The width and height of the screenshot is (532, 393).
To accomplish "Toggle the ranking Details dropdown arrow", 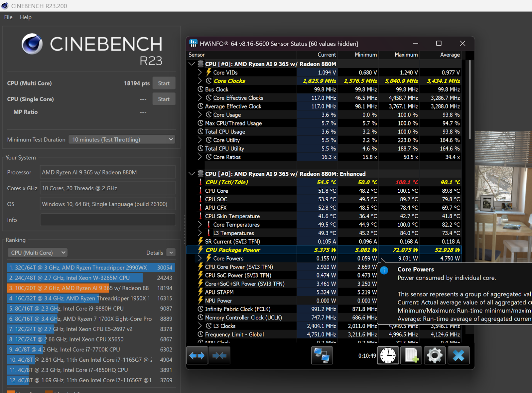I will pos(171,253).
